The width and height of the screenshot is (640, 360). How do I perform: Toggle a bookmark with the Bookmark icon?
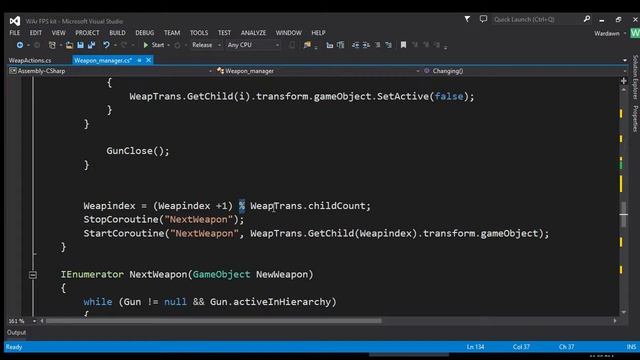(x=403, y=45)
